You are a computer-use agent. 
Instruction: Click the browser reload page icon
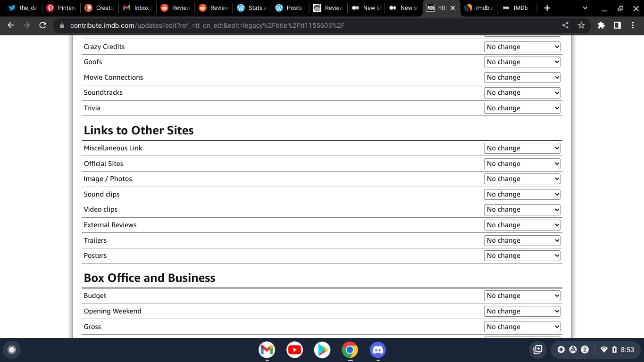pos(42,25)
